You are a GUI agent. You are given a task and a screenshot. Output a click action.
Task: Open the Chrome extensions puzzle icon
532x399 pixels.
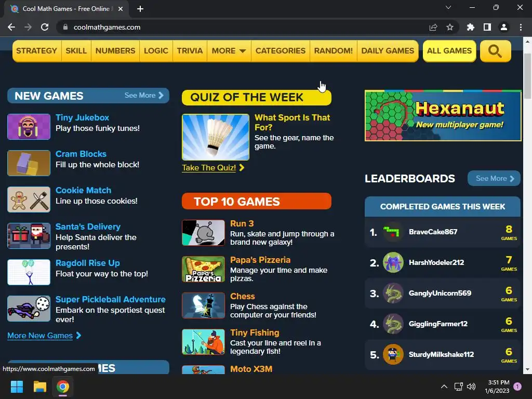[470, 27]
